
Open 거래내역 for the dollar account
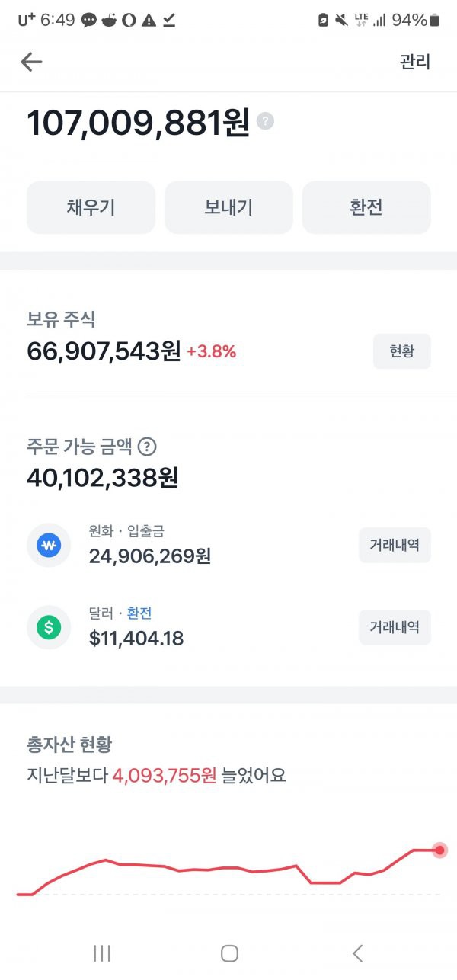coord(395,628)
